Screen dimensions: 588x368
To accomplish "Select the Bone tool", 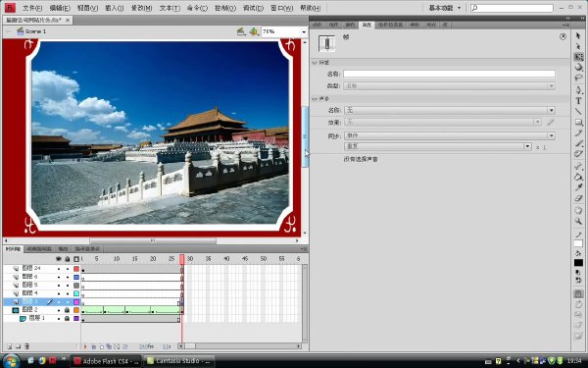I will 578,166.
